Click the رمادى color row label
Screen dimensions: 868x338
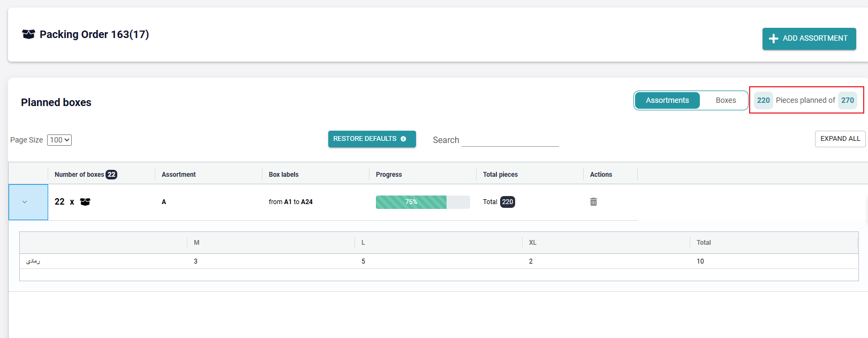point(33,261)
